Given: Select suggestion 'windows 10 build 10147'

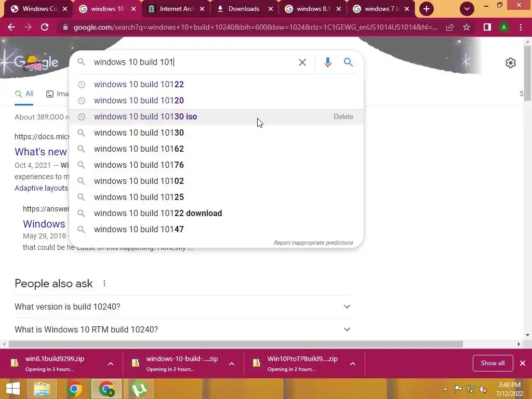Looking at the screenshot, I should point(216,229).
